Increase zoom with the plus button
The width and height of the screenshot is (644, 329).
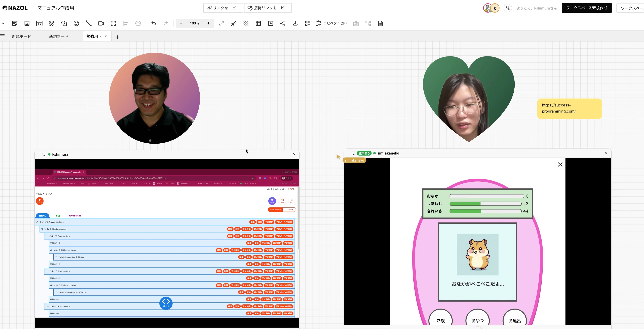(208, 23)
